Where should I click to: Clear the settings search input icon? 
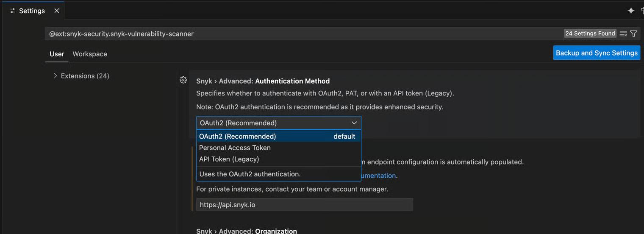tap(623, 33)
